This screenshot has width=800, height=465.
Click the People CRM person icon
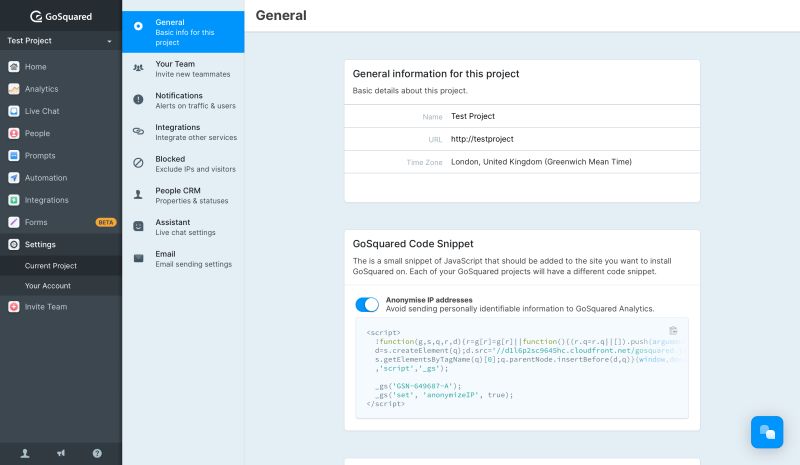tap(138, 194)
